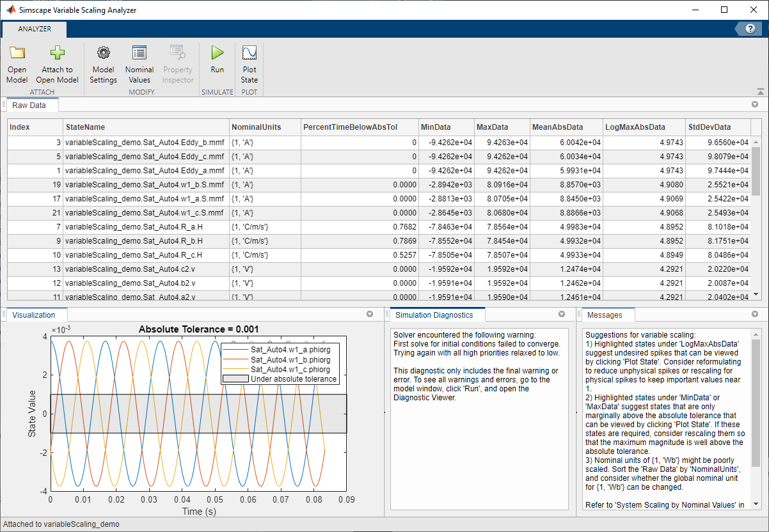Open the Messages panel actions dropdown
Screen dimensions: 769x532
click(x=754, y=315)
